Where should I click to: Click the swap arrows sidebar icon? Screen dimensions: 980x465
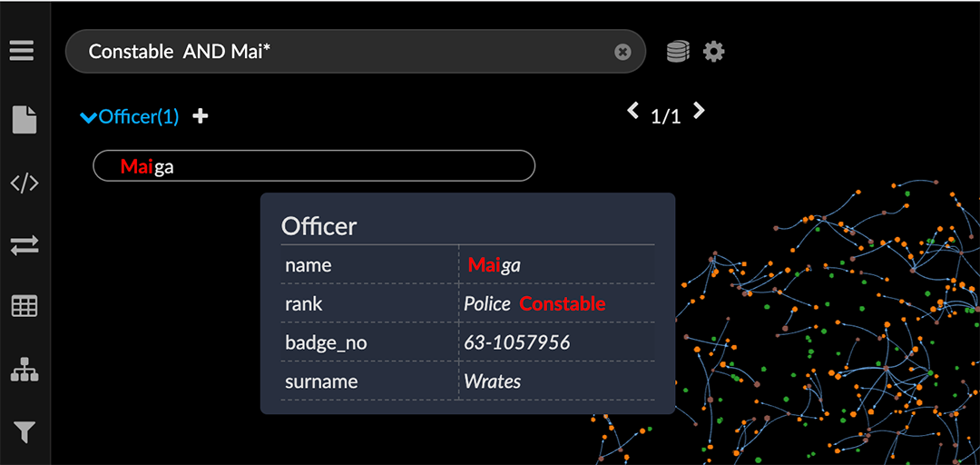[24, 245]
